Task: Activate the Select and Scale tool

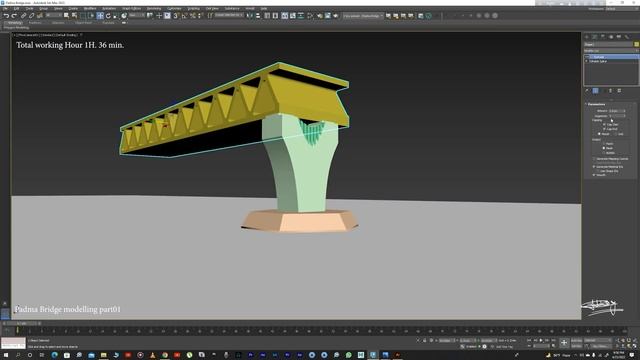Action: pos(116,16)
